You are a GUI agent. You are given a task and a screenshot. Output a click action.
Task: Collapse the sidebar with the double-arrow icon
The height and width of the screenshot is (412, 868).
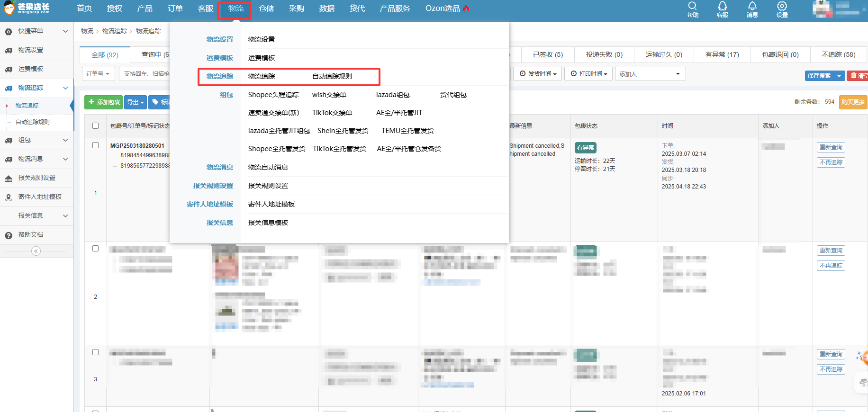point(36,251)
